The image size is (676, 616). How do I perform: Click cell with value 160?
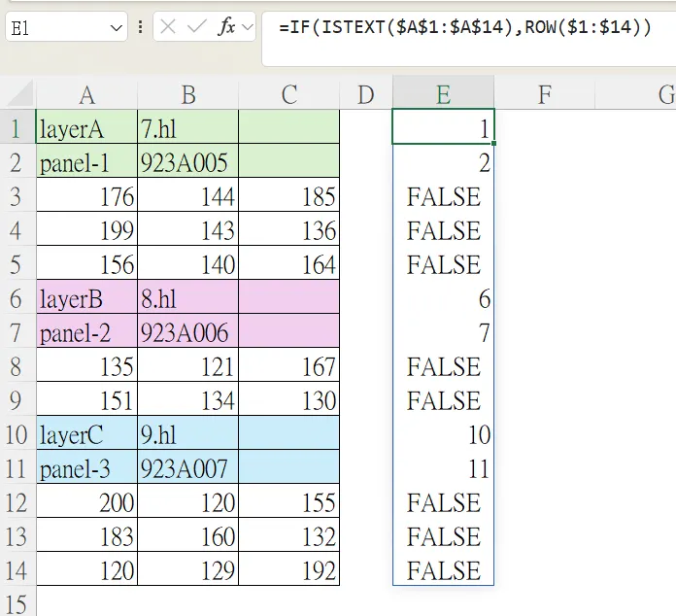pos(188,535)
